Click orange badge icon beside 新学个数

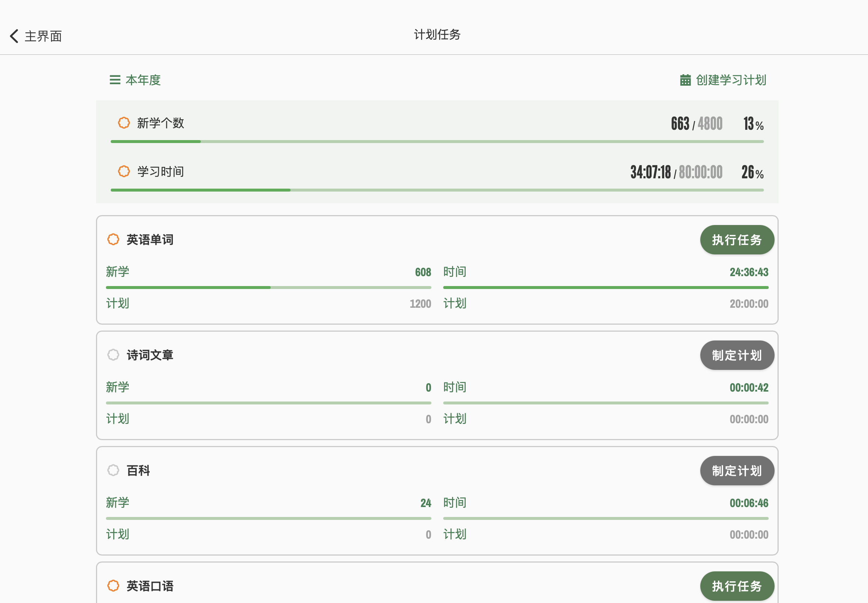click(124, 123)
